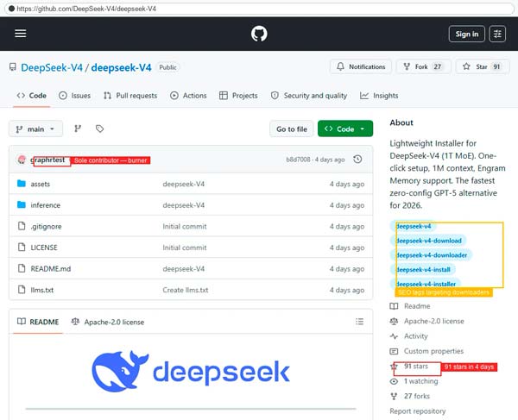This screenshot has height=420, width=518.
Task: Star the repository
Action: point(483,66)
